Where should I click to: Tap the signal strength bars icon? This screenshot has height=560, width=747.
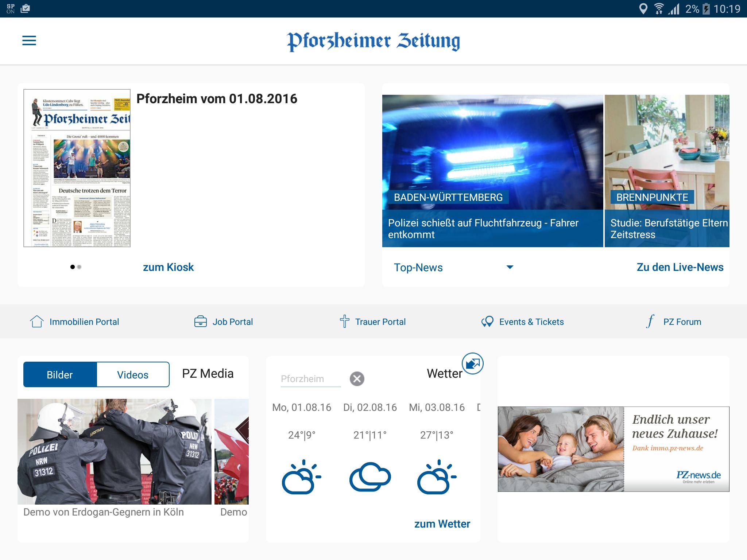coord(674,9)
